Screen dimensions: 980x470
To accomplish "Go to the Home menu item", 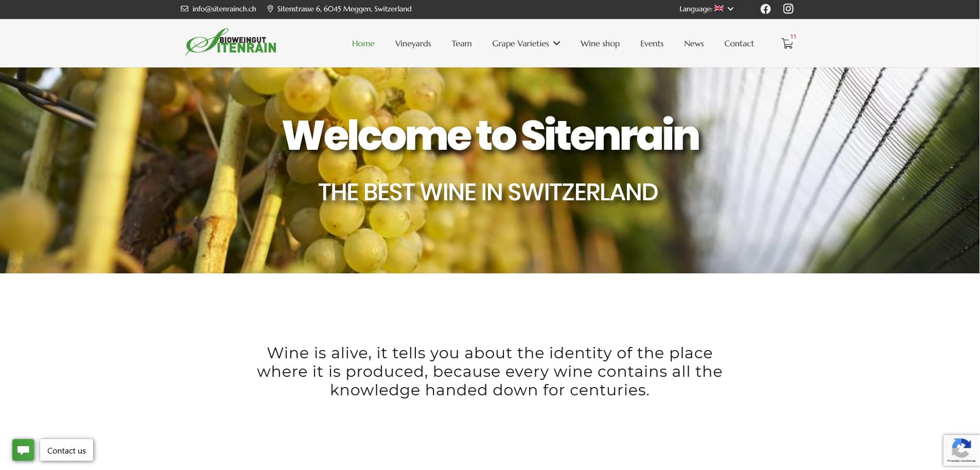I will 363,43.
